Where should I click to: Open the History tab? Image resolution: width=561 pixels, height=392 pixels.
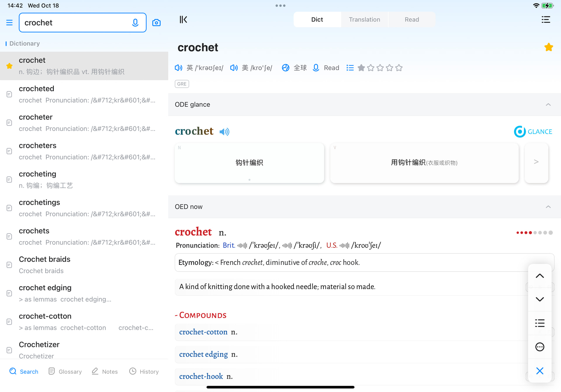[x=144, y=371]
